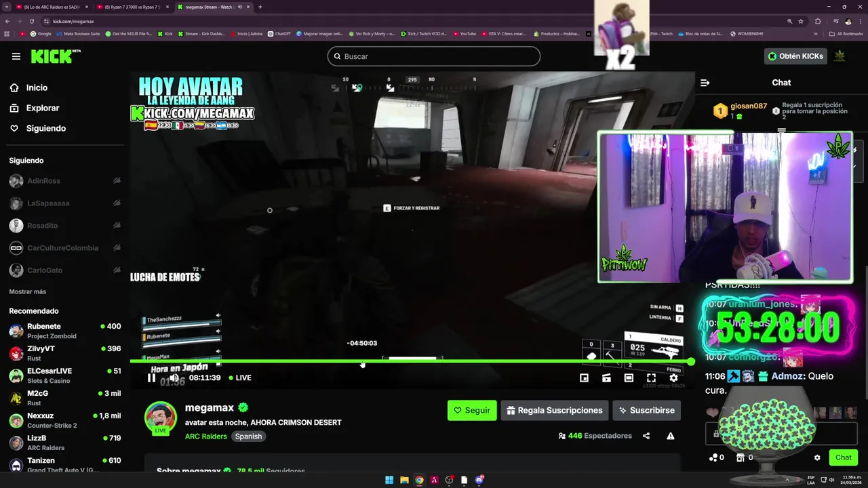
Task: Enable mini player mode icon
Action: pyautogui.click(x=584, y=378)
